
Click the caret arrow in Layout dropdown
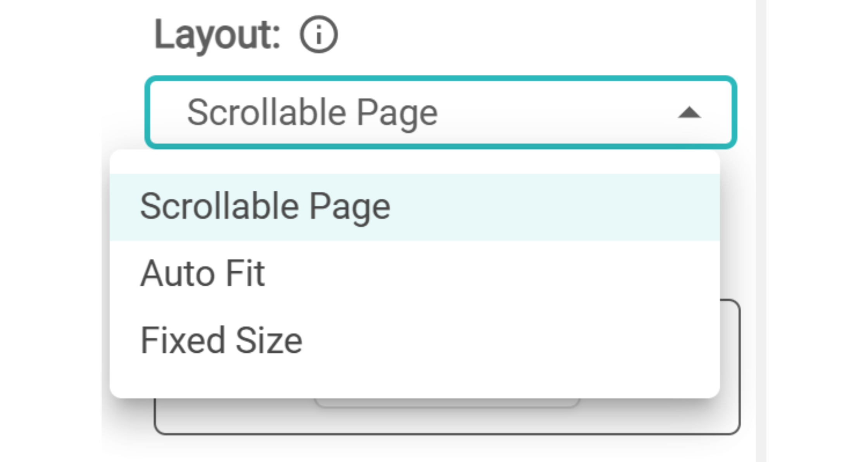point(689,113)
